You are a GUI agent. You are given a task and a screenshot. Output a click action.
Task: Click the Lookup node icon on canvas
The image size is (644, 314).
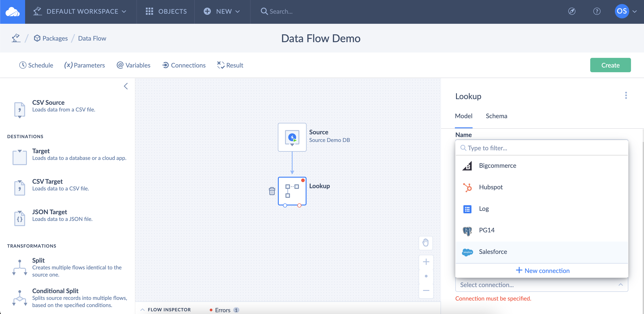(x=292, y=190)
